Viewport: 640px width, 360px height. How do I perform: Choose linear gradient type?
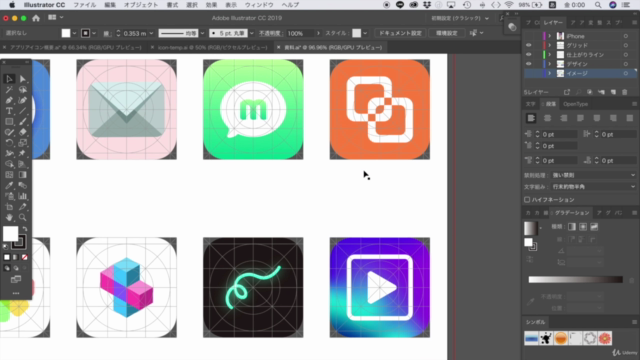pyautogui.click(x=572, y=227)
